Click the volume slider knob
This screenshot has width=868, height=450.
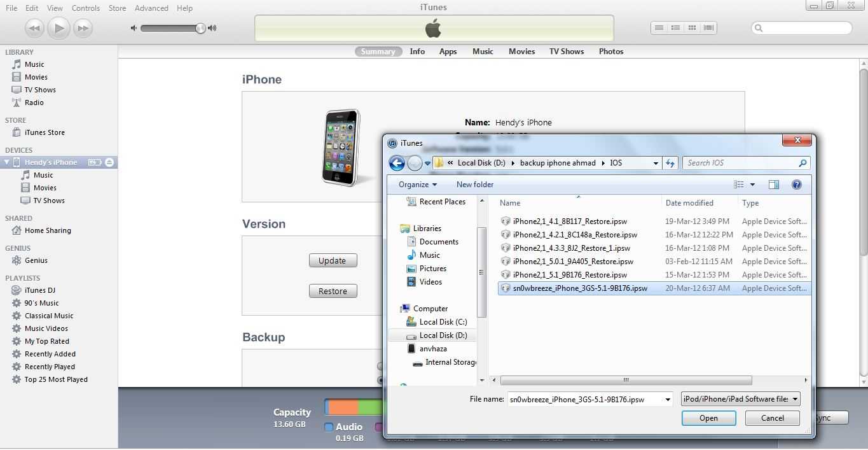200,28
